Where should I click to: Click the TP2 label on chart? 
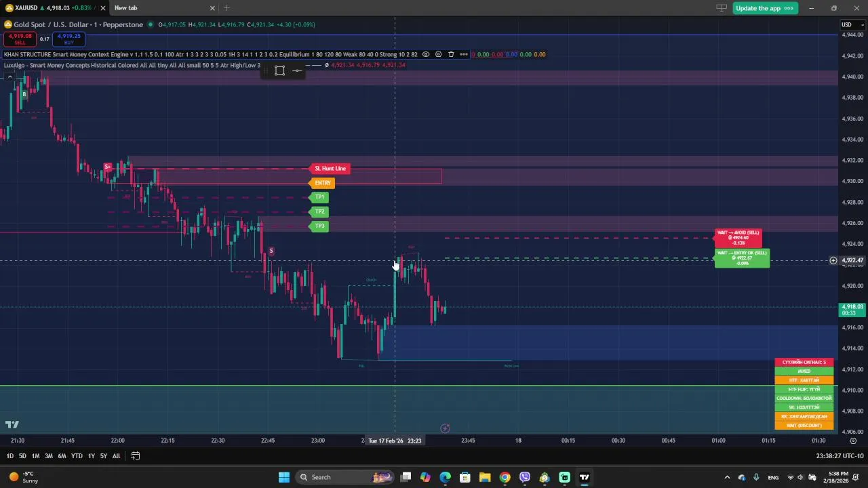[319, 211]
